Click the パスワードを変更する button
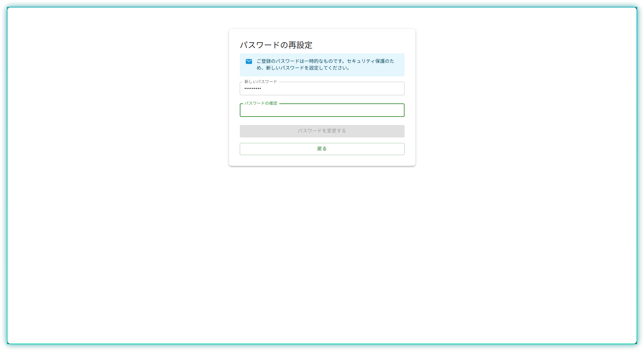The image size is (644, 351). 322,131
